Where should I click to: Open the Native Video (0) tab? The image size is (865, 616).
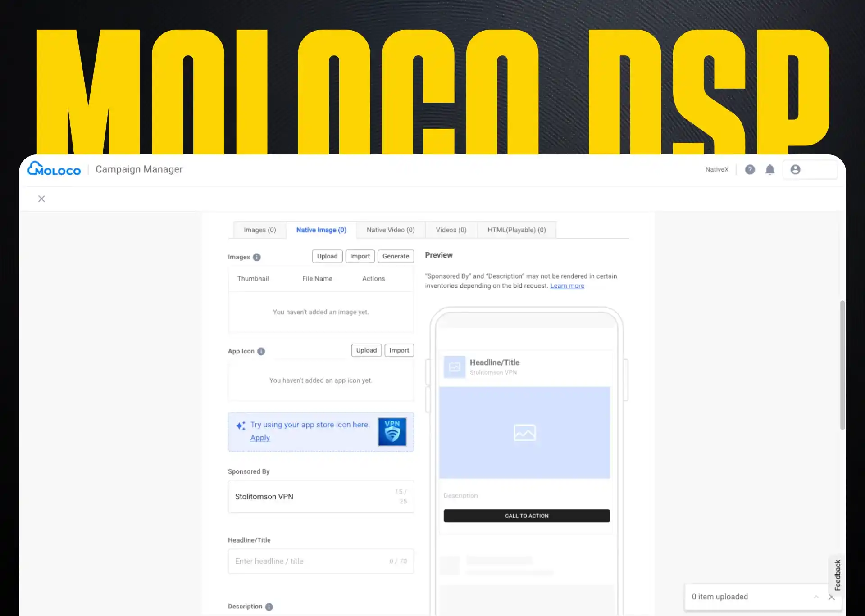click(x=391, y=230)
